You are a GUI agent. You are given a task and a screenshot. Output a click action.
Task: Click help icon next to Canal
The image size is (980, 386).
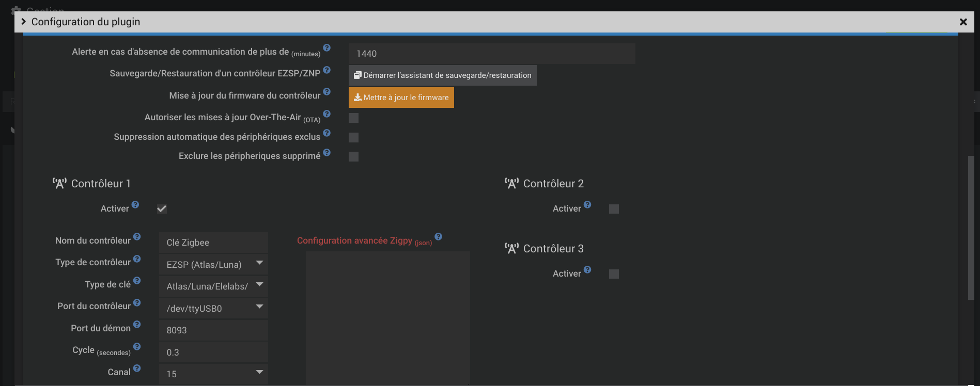(137, 368)
